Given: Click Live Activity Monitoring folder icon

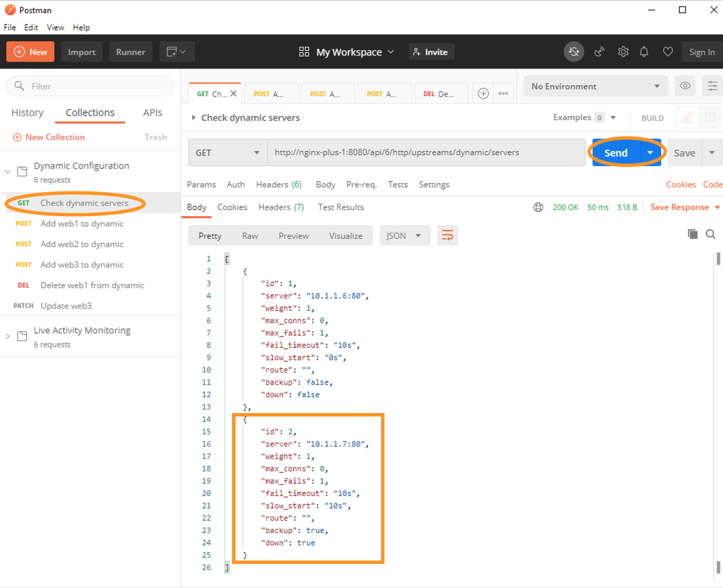Looking at the screenshot, I should pos(22,336).
